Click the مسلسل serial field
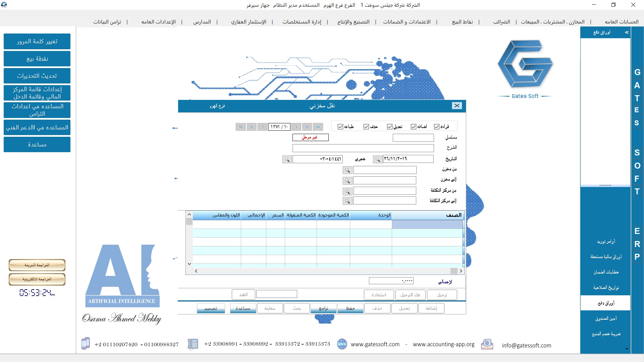The width and height of the screenshot is (644, 362). (x=413, y=138)
